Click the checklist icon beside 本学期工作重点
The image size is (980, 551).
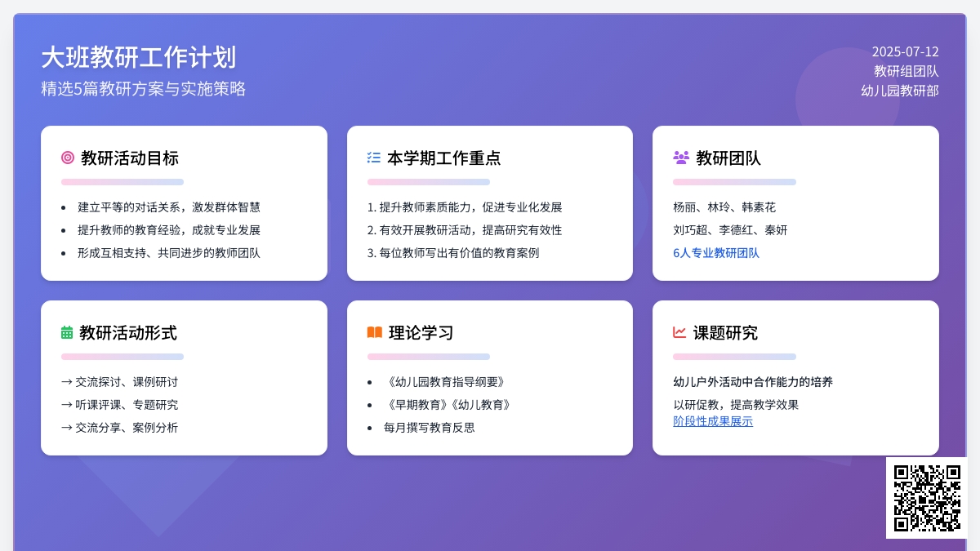(x=374, y=158)
